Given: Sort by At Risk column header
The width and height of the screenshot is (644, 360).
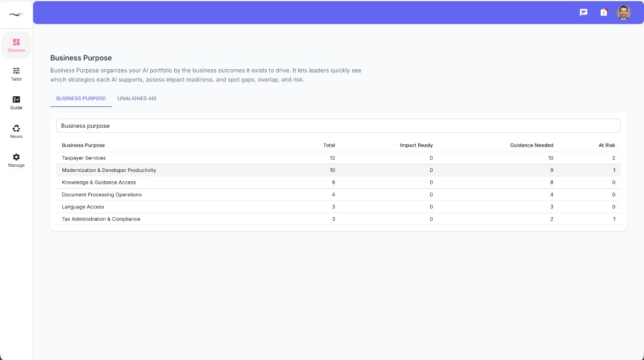Looking at the screenshot, I should coord(607,145).
